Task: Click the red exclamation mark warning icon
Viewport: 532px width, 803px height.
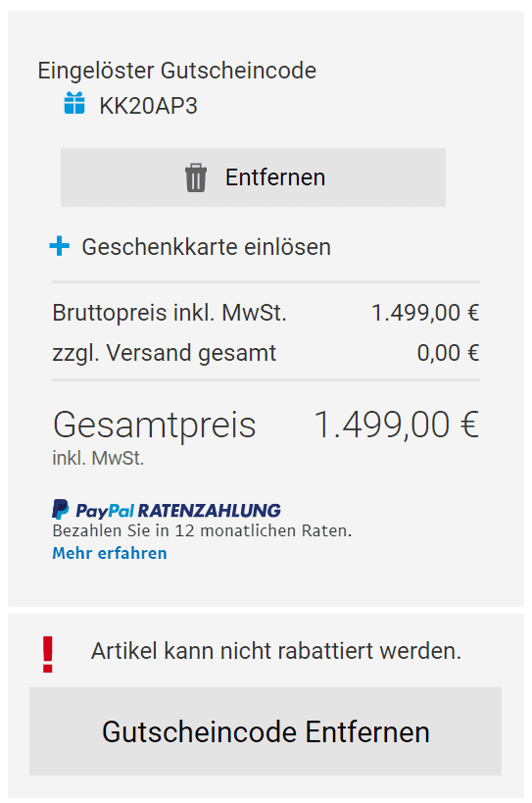Action: tap(48, 654)
